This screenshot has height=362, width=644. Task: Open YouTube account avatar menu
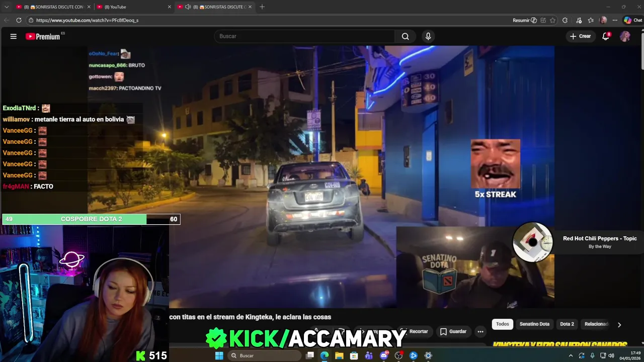pos(625,36)
